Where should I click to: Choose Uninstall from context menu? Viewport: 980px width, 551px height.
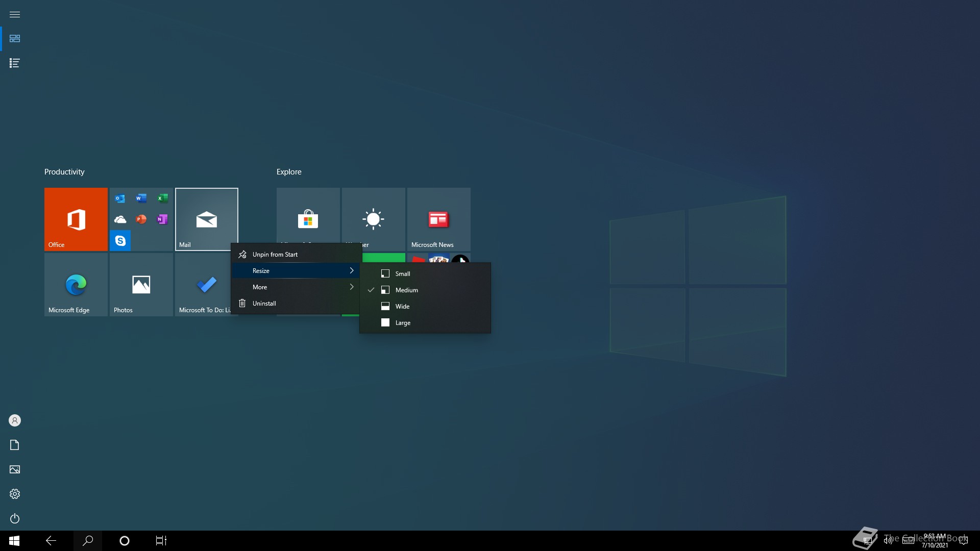tap(296, 304)
